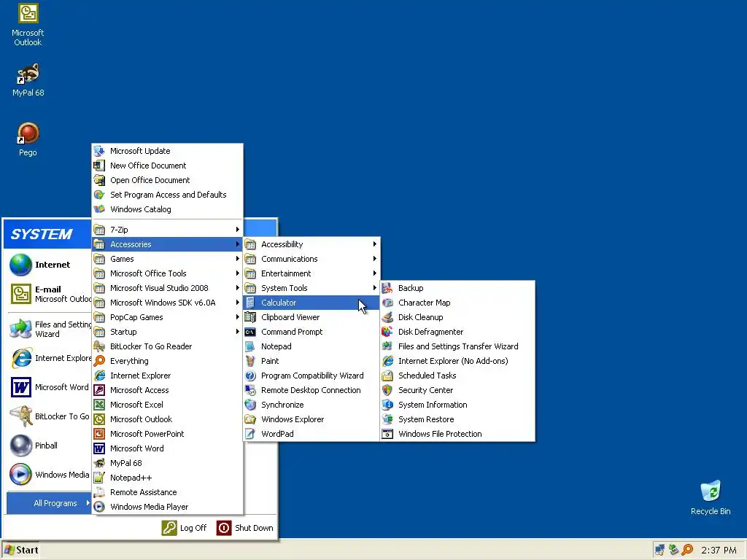Open Remote Assistance
The height and width of the screenshot is (560, 747).
point(167,492)
